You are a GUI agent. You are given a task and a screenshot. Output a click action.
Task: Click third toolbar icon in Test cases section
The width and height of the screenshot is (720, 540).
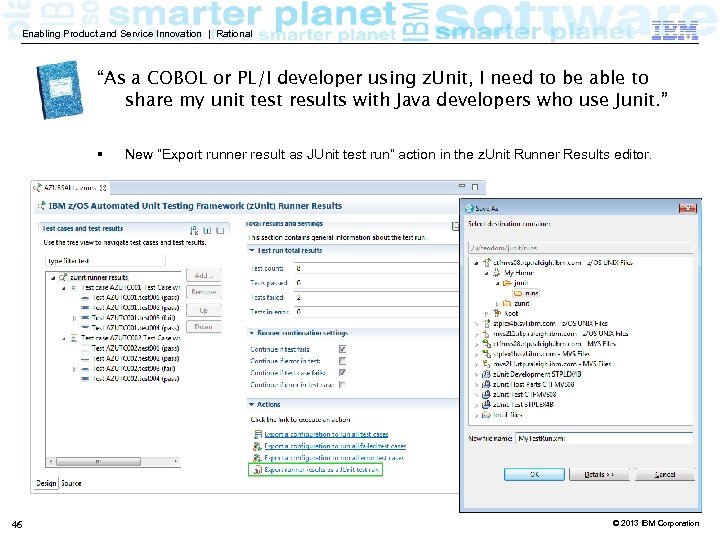(x=220, y=230)
